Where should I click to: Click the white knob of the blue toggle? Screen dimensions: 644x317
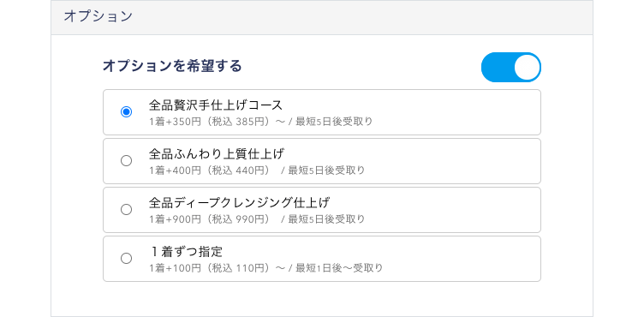point(527,67)
